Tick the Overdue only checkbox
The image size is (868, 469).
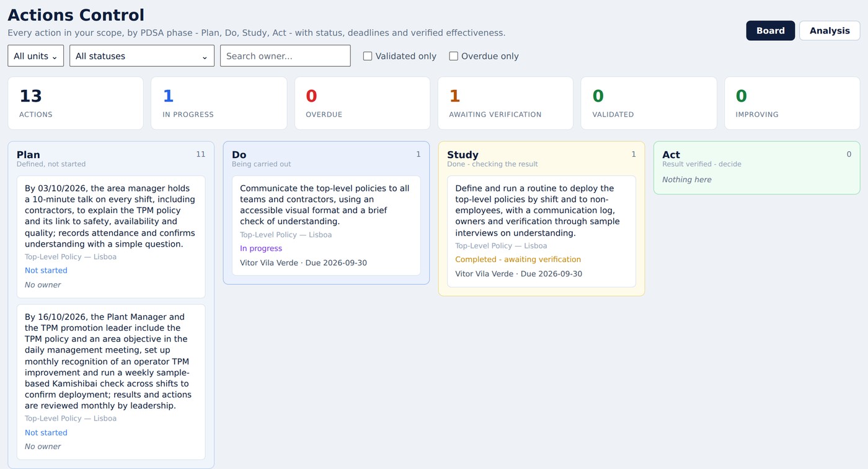point(454,56)
